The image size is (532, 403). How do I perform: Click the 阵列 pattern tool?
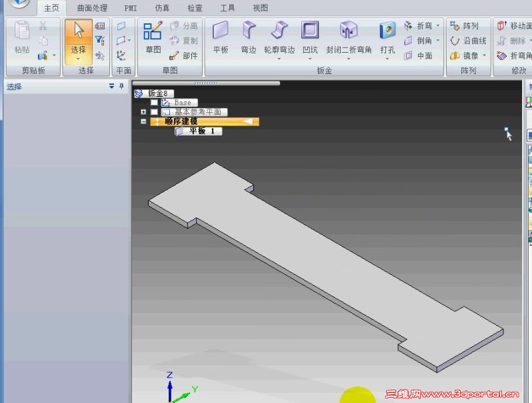coord(464,26)
